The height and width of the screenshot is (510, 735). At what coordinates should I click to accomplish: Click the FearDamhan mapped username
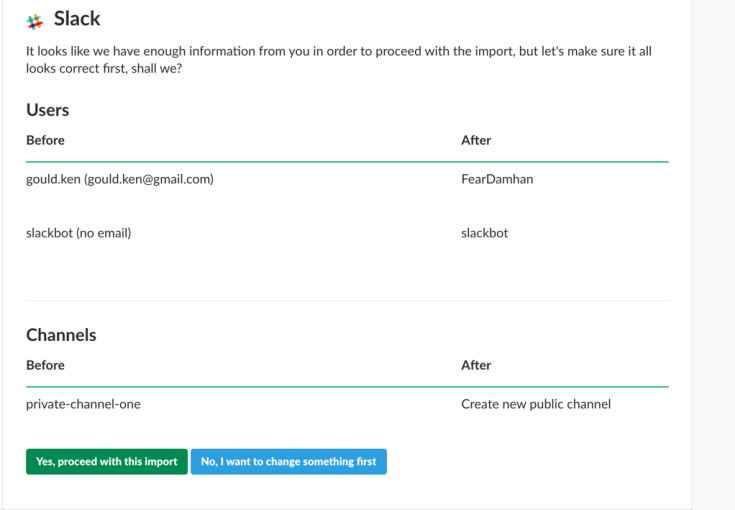click(x=497, y=180)
